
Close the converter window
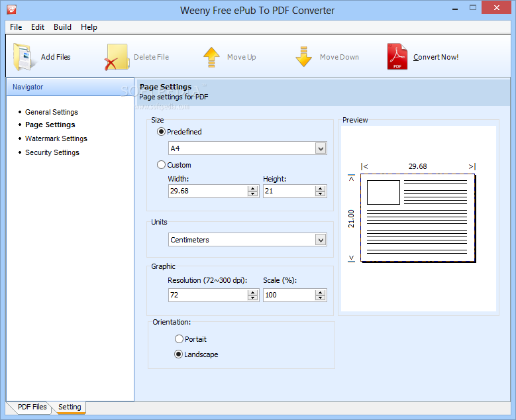[x=496, y=7]
